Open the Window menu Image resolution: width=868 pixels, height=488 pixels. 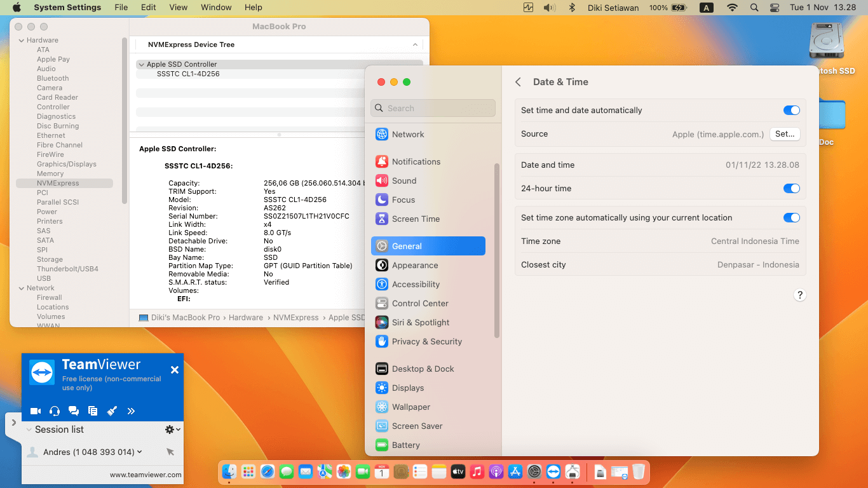click(216, 8)
